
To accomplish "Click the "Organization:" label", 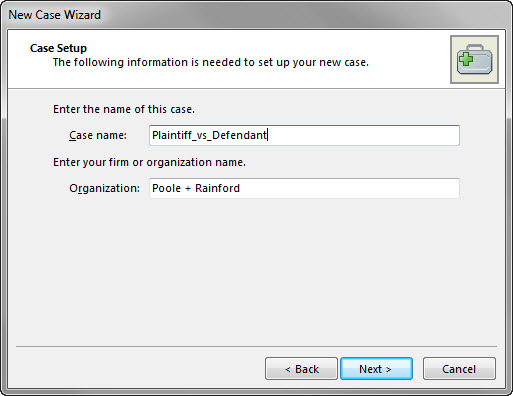I will coord(104,189).
